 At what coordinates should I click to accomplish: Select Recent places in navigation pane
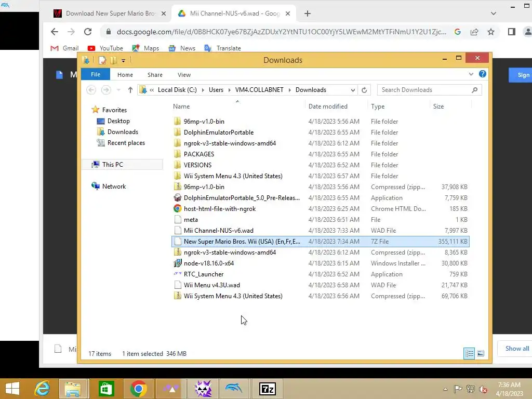click(121, 143)
